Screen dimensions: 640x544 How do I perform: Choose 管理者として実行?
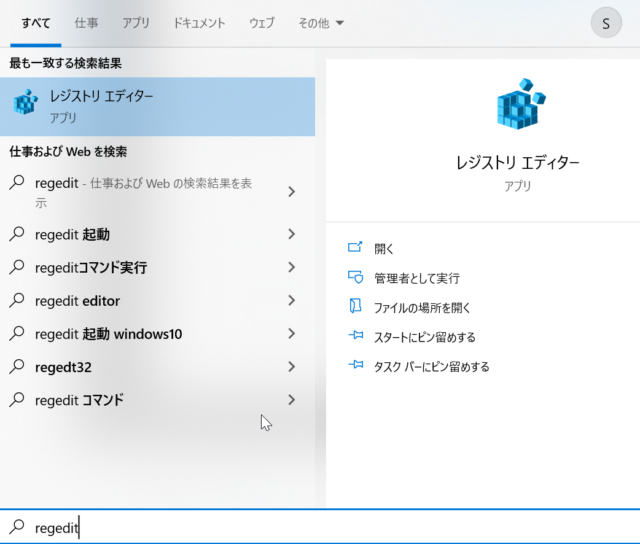(x=417, y=278)
